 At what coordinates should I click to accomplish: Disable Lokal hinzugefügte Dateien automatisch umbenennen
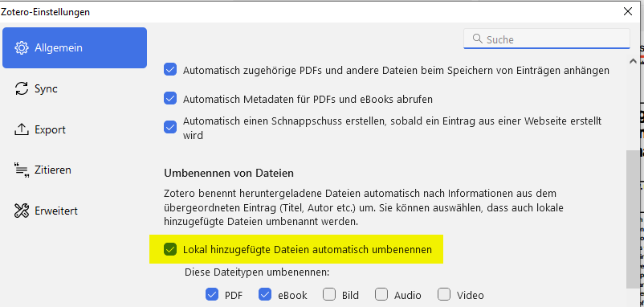pyautogui.click(x=170, y=249)
